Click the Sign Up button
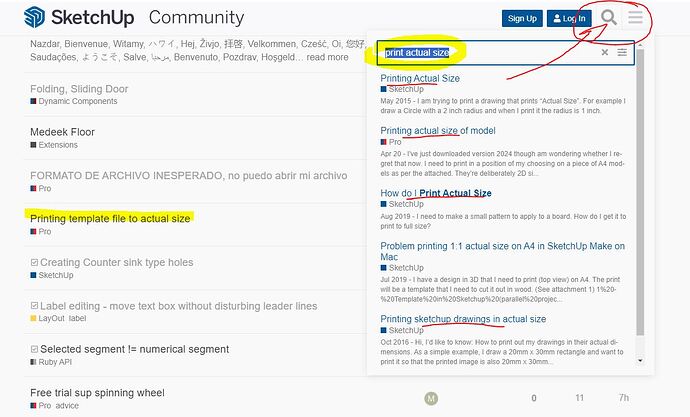This screenshot has width=690, height=417. coord(522,18)
